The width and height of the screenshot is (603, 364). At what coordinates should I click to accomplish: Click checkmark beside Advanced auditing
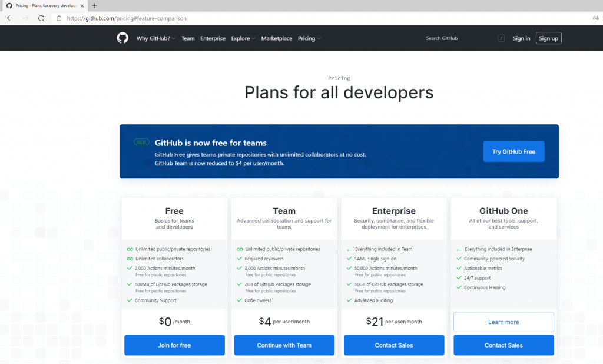(349, 300)
